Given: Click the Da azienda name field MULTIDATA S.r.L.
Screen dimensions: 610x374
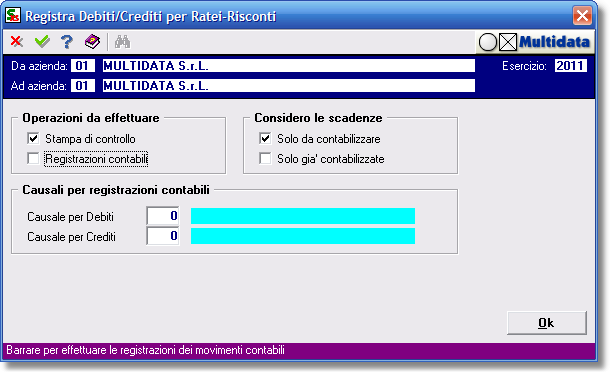Looking at the screenshot, I should click(289, 66).
